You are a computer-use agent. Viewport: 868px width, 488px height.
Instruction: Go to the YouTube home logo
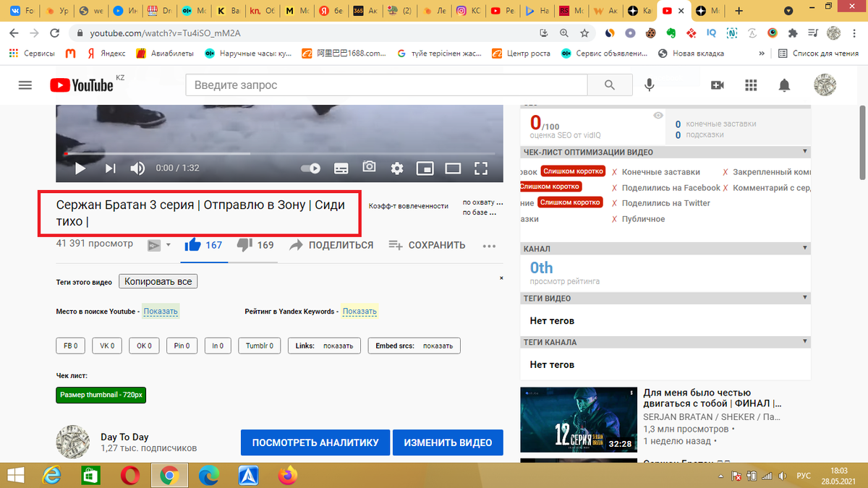(x=82, y=85)
